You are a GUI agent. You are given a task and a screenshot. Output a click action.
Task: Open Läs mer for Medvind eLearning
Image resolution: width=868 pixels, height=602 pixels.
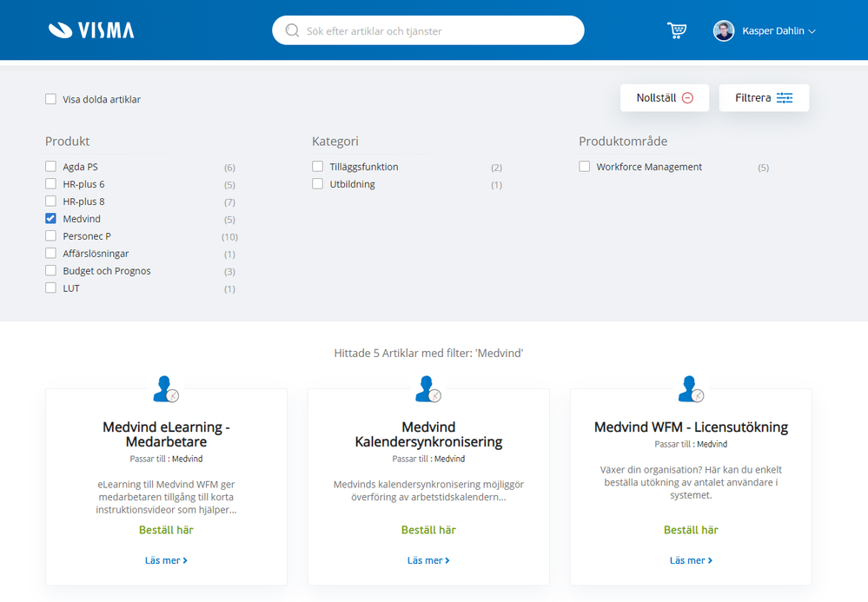click(166, 560)
